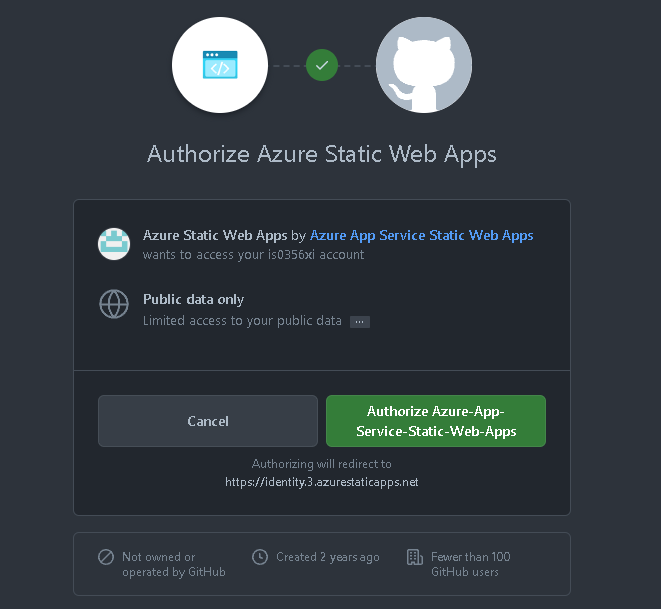Image resolution: width=661 pixels, height=609 pixels.
Task: Click the globe icon beside Public data only
Action: click(114, 304)
